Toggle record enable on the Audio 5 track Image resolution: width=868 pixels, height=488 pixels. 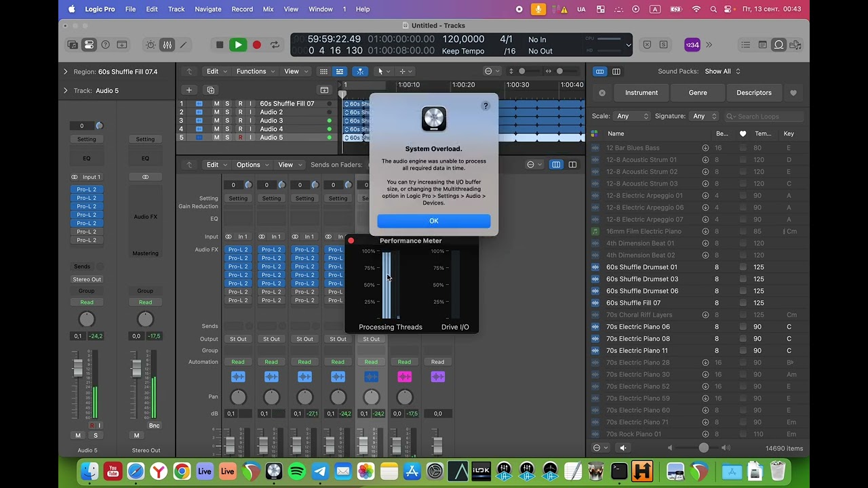(239, 138)
